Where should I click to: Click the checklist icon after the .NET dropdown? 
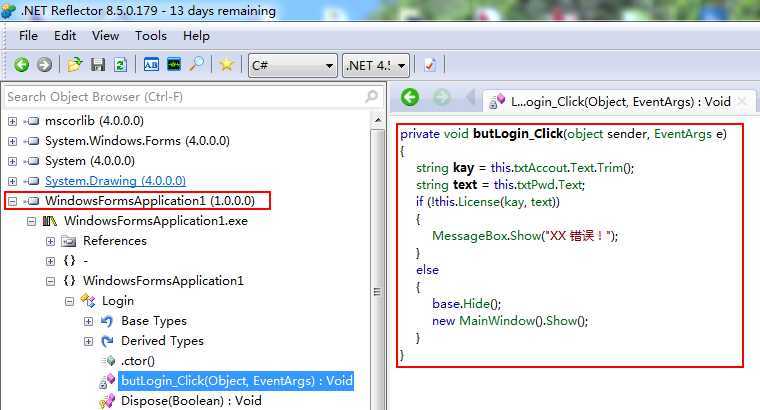[x=430, y=65]
